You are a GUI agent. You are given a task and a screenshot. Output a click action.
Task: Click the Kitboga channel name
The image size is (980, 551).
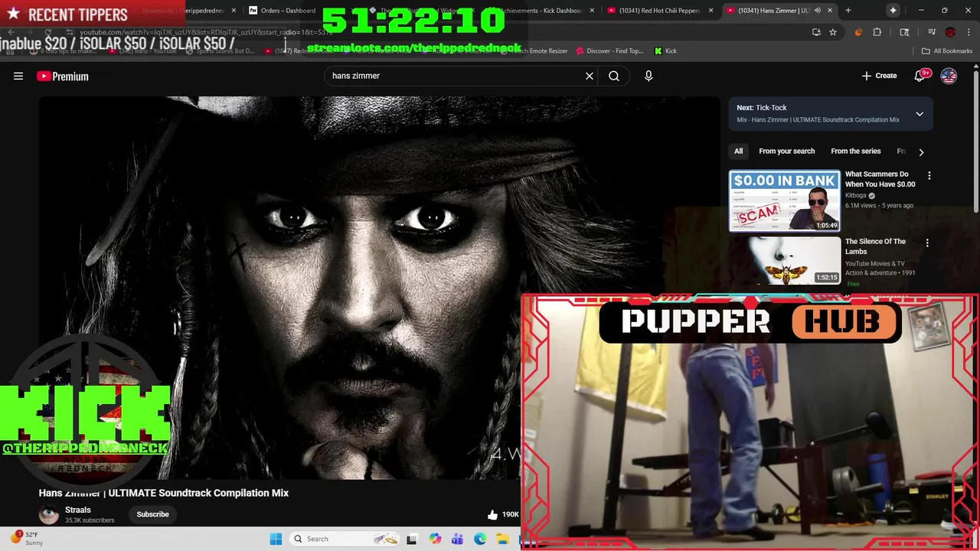856,195
